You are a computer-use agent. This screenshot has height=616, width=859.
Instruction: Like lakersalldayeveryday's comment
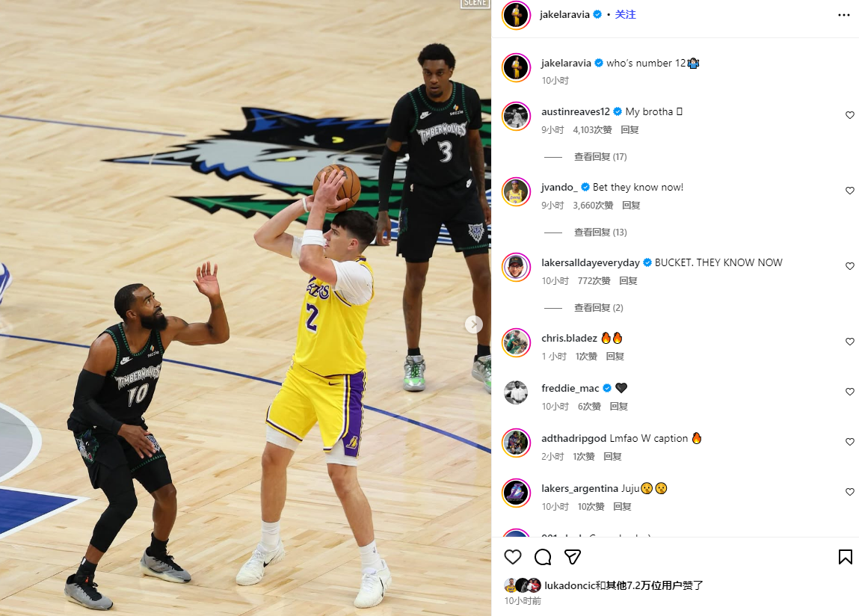pyautogui.click(x=850, y=266)
